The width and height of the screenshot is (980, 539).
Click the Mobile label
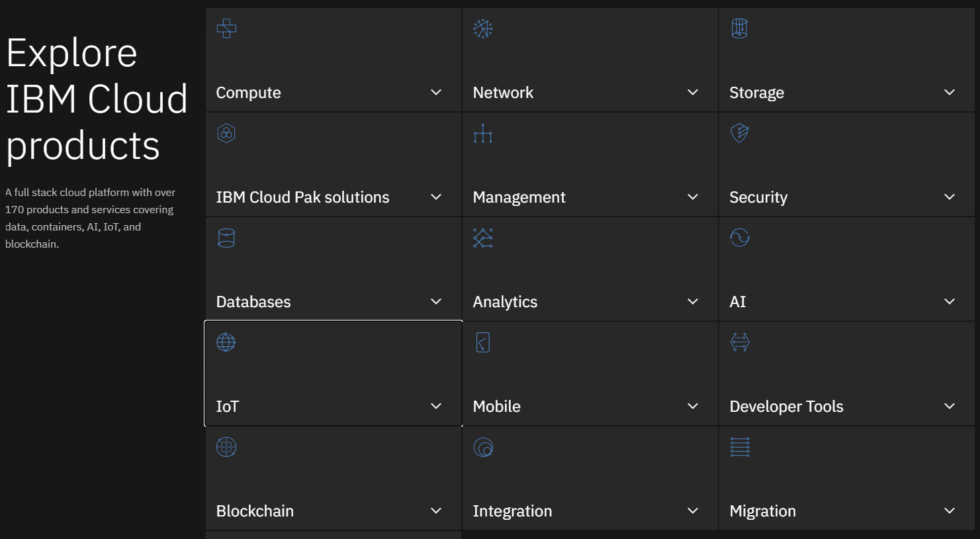point(496,406)
